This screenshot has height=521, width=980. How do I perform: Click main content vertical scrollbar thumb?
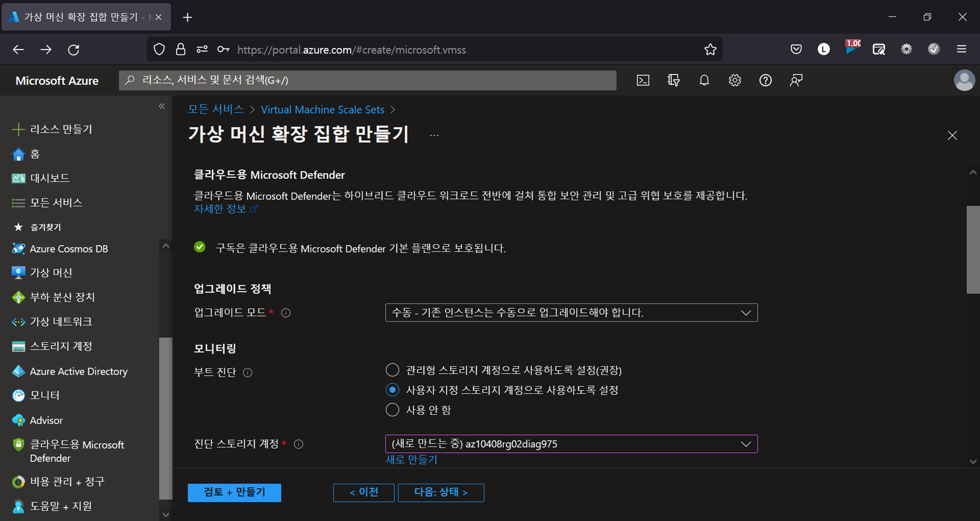(x=973, y=250)
